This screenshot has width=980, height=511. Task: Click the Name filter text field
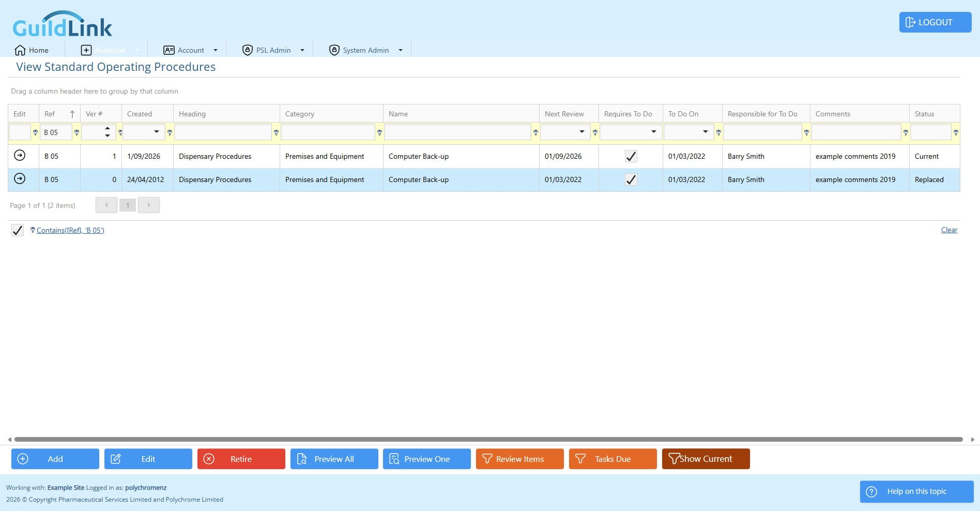[x=458, y=132]
